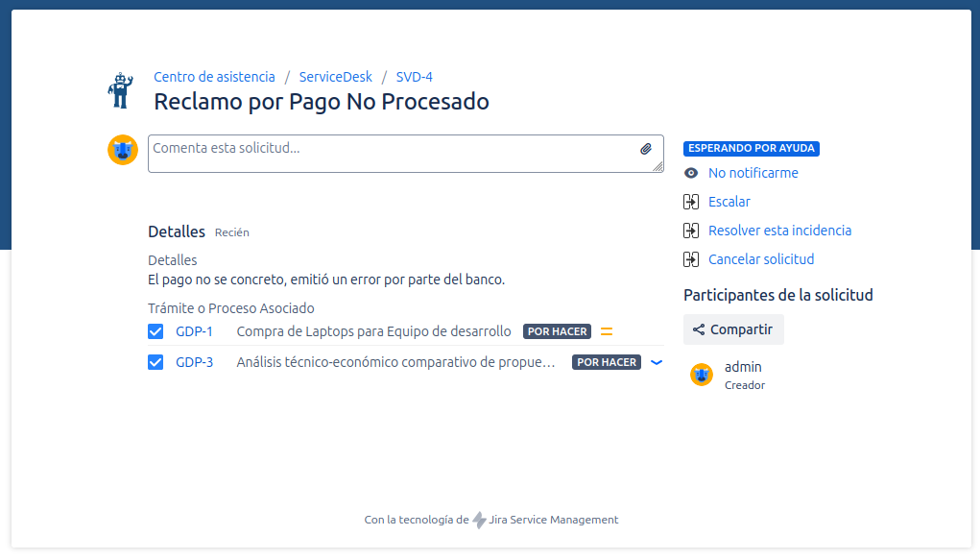
Task: Uncheck the checkbox next to GDP-1
Action: coord(155,331)
